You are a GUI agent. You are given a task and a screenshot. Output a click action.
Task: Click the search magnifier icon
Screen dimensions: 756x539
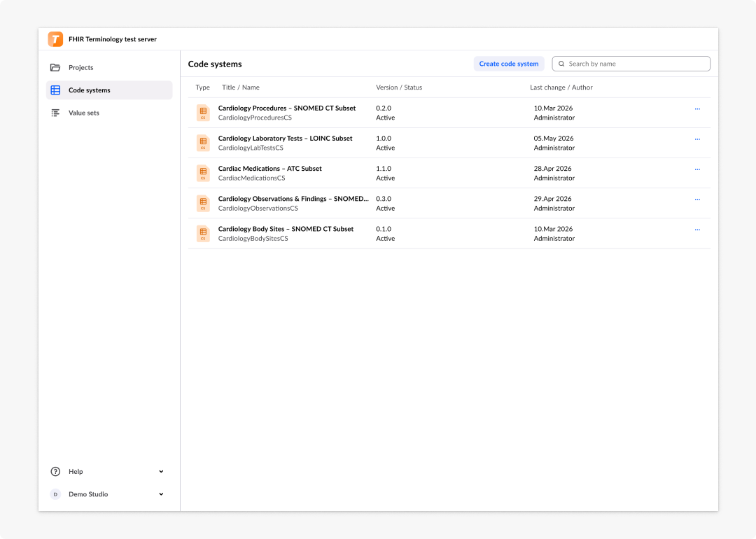(561, 64)
